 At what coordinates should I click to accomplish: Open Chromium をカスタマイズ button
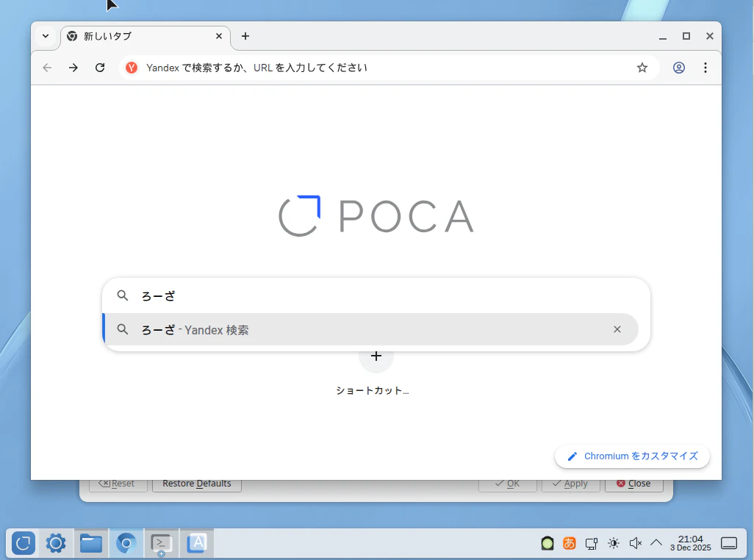632,456
